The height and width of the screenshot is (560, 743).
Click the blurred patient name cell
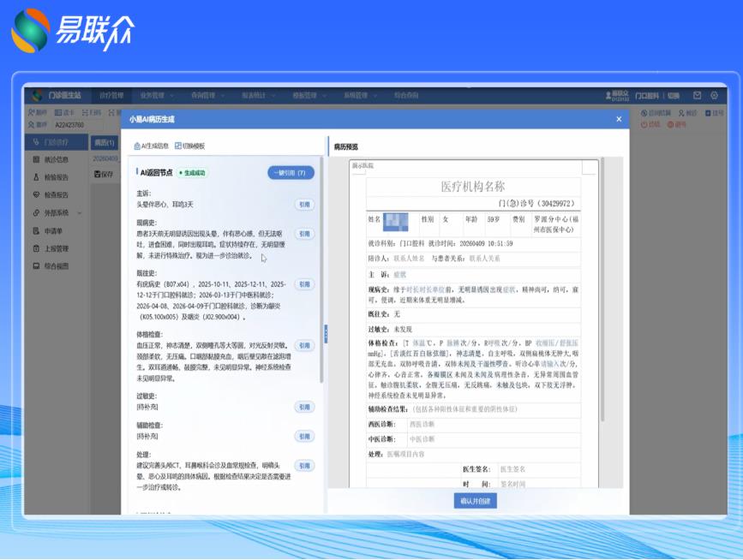click(x=396, y=222)
